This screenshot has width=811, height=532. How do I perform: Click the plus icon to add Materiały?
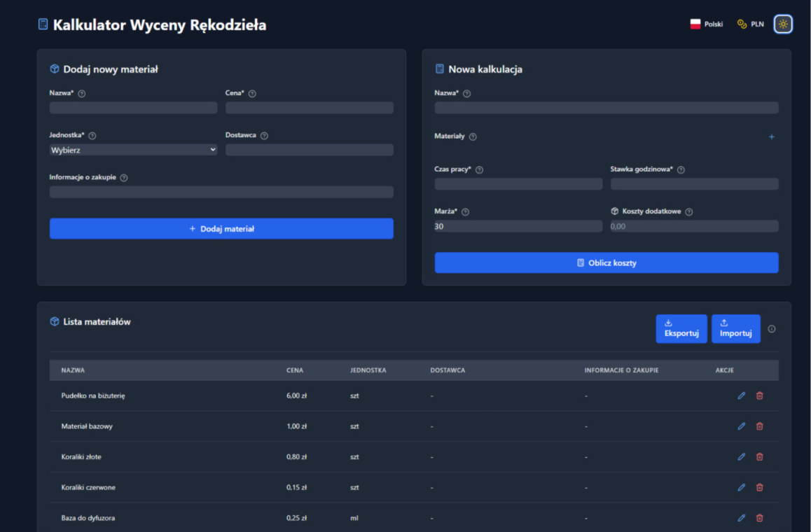click(771, 137)
